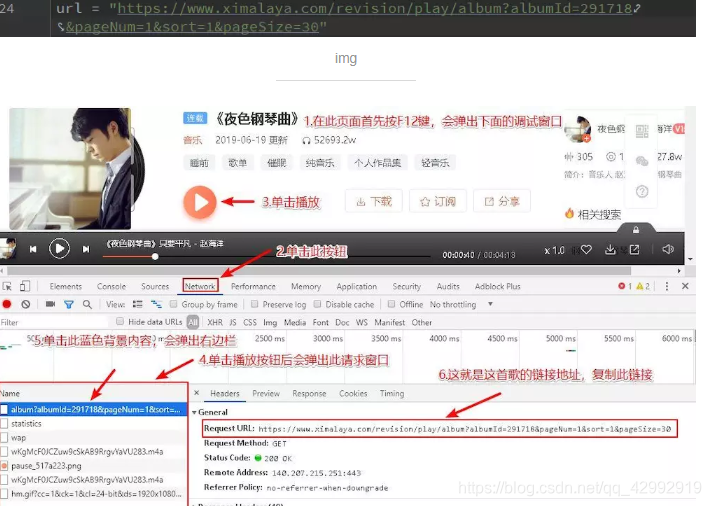Open the DevTools three-dot menu

pos(667,286)
